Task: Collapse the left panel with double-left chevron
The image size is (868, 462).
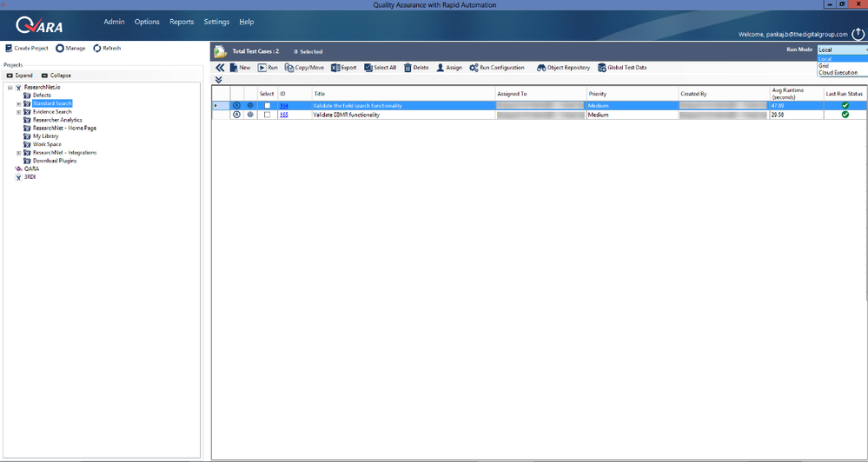Action: point(220,68)
